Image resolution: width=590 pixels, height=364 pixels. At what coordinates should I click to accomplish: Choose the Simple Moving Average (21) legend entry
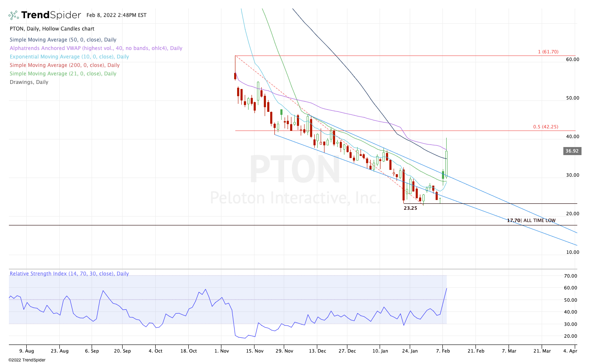coord(63,74)
